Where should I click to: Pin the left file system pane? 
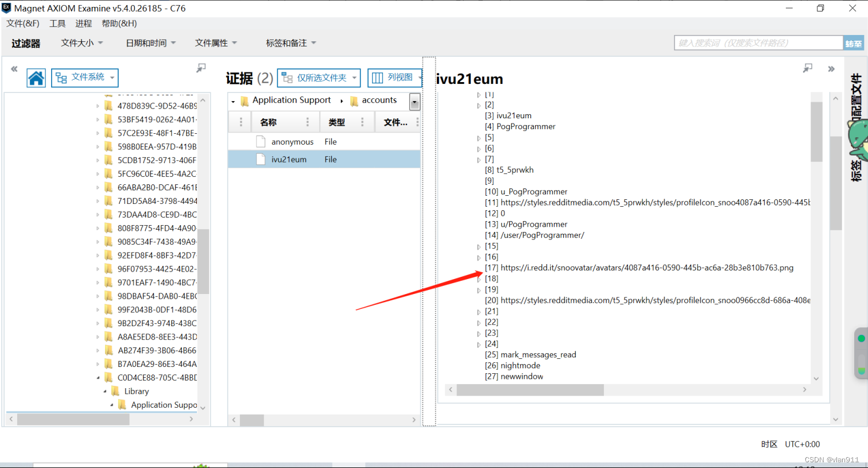(201, 68)
